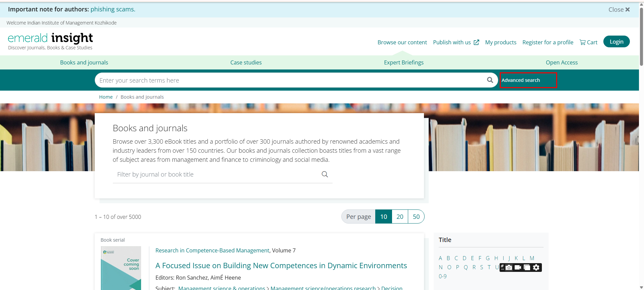644x290 pixels.
Task: Click the magnifier icon in the main search bar
Action: (490, 80)
